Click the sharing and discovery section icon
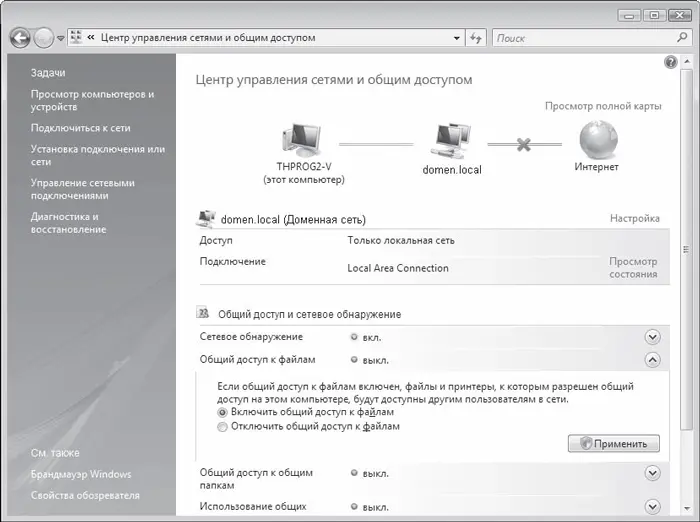Image resolution: width=700 pixels, height=522 pixels. [203, 313]
